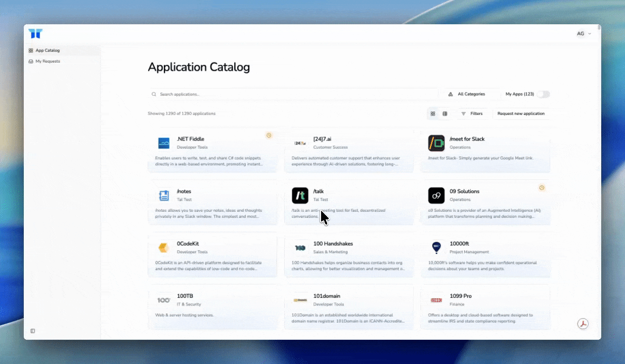The height and width of the screenshot is (364, 625).
Task: Open the /meet for Slack icon
Action: click(x=436, y=143)
